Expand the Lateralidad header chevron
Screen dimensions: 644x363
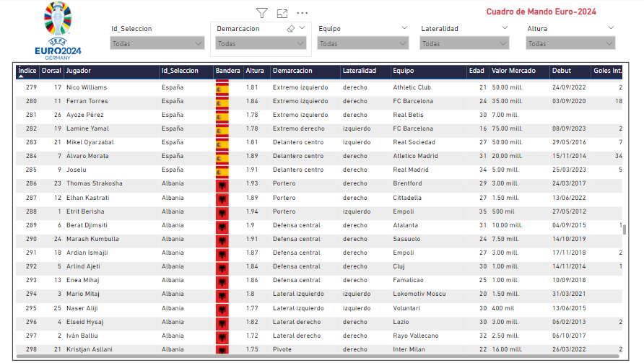[x=505, y=28]
